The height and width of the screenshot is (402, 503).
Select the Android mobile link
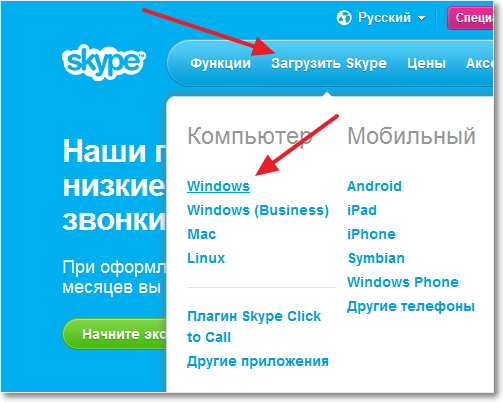click(x=374, y=186)
